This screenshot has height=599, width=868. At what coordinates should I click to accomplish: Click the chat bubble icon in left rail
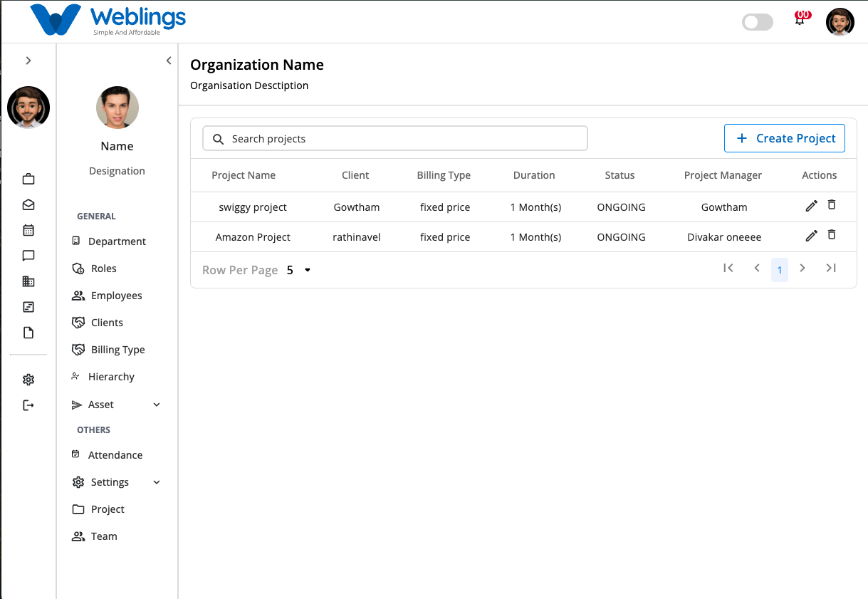[28, 256]
